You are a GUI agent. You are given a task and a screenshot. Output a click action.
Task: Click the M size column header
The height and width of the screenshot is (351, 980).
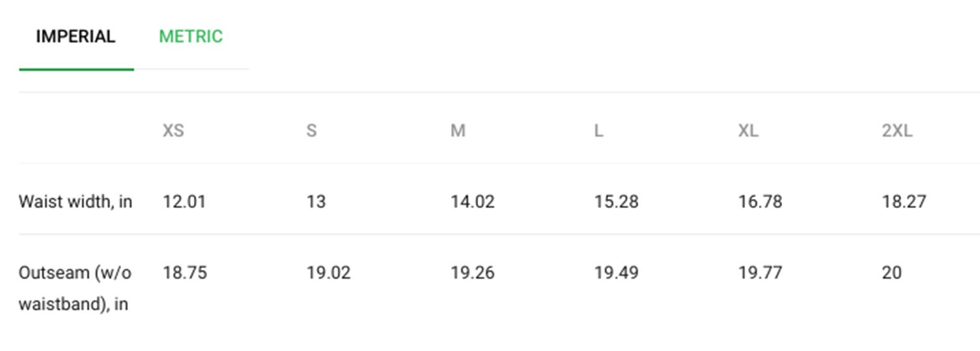pyautogui.click(x=458, y=130)
